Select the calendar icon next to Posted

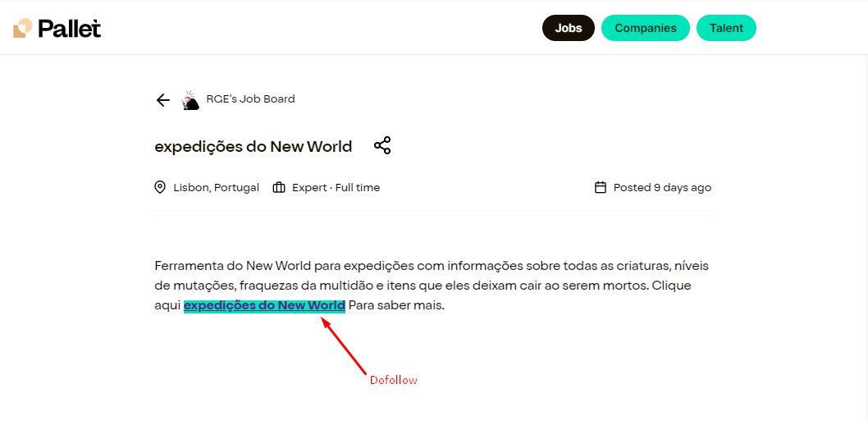tap(600, 187)
